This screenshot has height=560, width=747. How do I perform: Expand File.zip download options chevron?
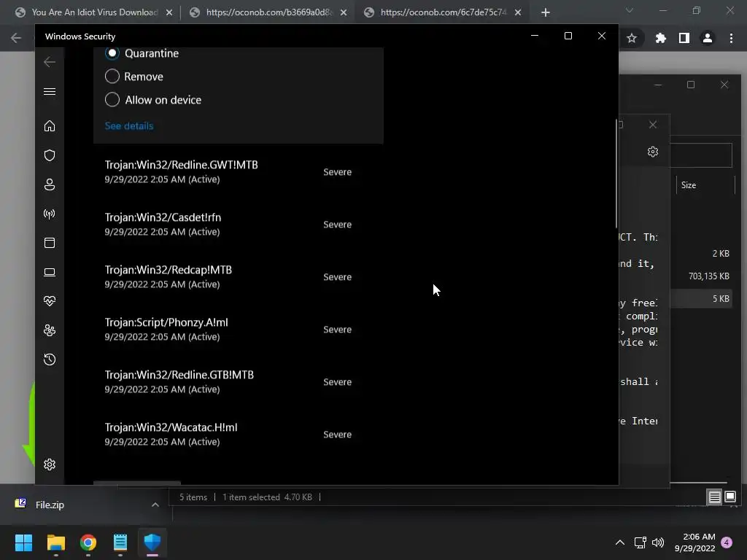click(x=155, y=505)
